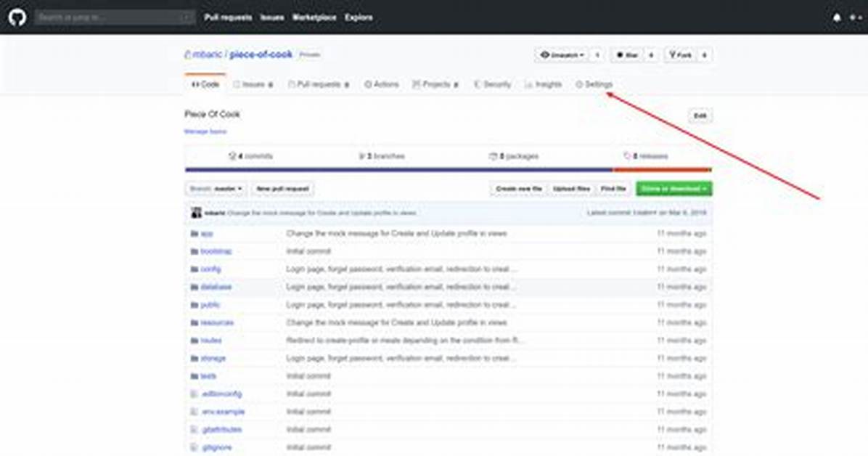868x456 pixels.
Task: Open Initial commit message in bootstrap row
Action: pyautogui.click(x=308, y=251)
